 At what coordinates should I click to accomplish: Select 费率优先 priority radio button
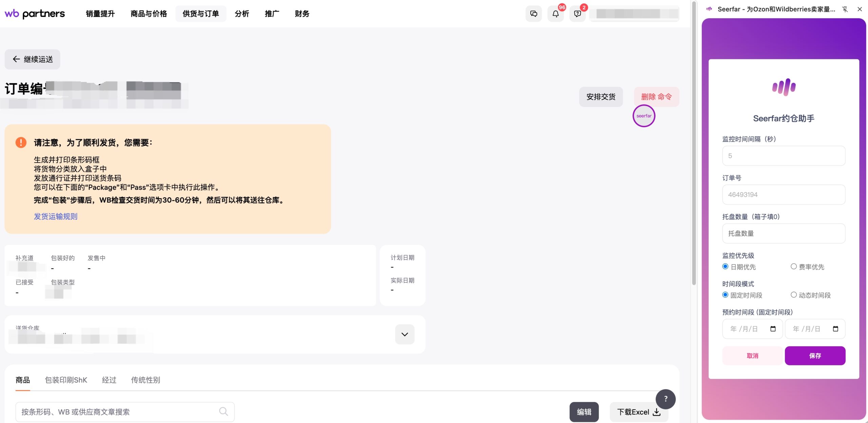pyautogui.click(x=793, y=267)
